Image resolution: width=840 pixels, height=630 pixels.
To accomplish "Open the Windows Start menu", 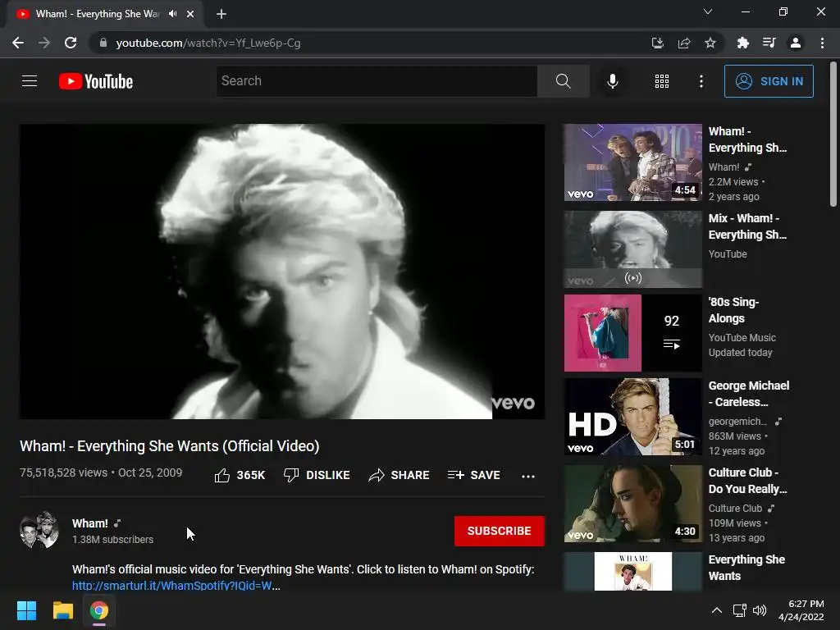I will pyautogui.click(x=26, y=610).
